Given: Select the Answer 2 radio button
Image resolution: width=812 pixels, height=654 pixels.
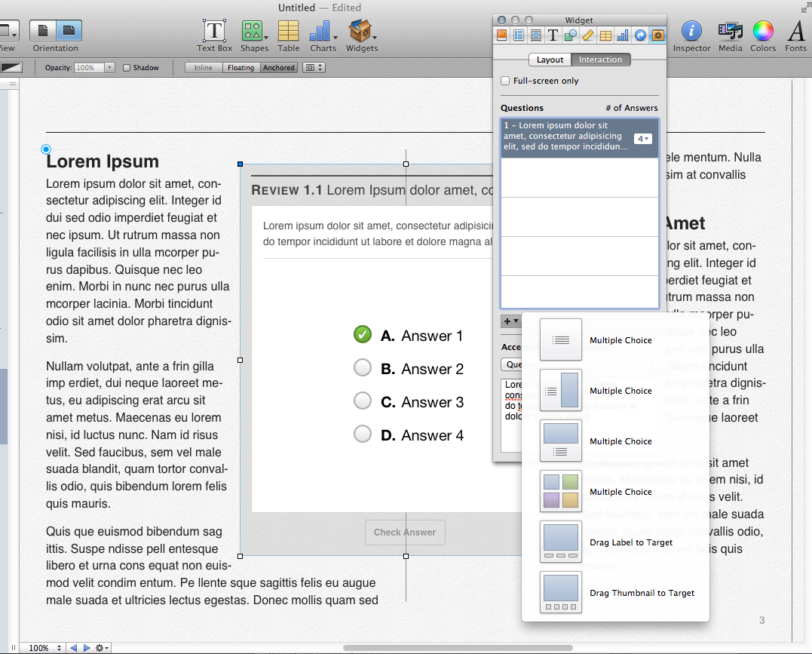Looking at the screenshot, I should (x=363, y=368).
